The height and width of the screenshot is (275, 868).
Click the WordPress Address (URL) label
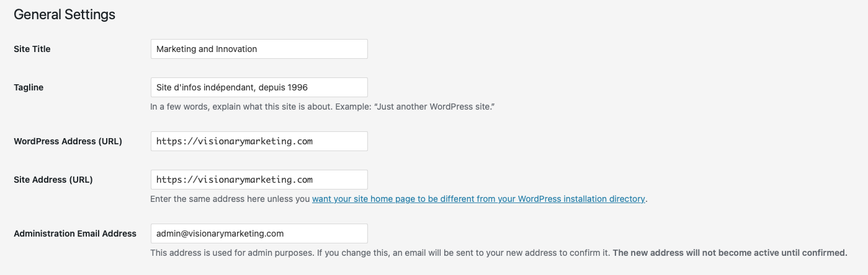click(68, 141)
